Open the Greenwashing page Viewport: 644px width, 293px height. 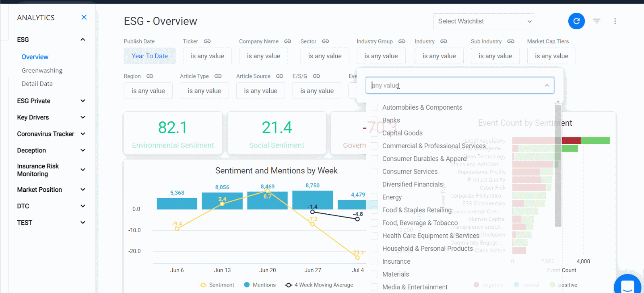coord(42,70)
